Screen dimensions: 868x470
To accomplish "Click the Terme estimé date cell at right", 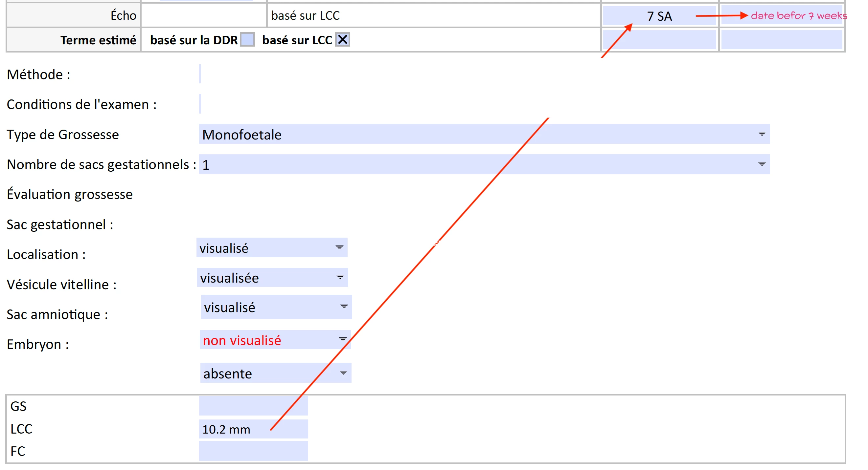I will (781, 40).
